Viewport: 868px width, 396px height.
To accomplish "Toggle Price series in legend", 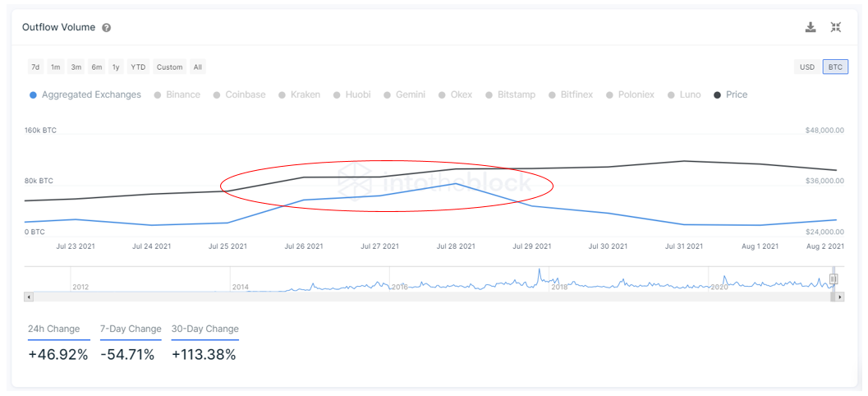I will coord(731,94).
